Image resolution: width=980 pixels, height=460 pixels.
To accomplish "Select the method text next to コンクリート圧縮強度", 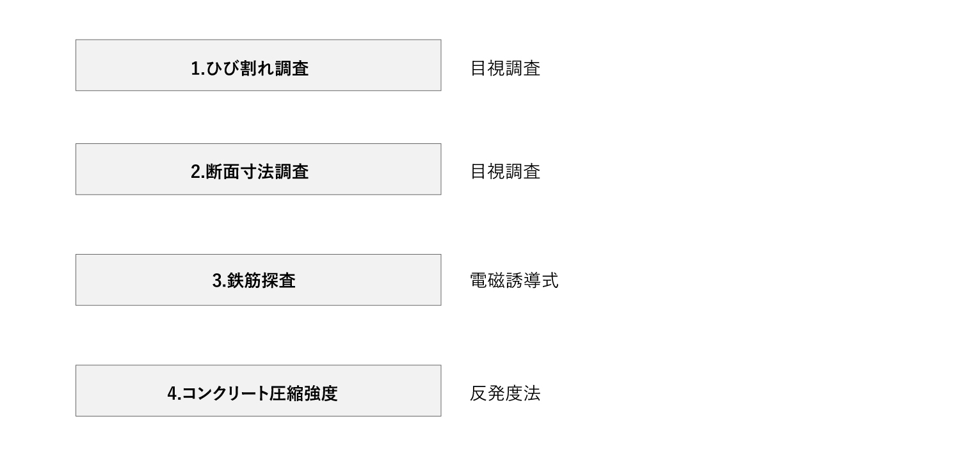I will [x=505, y=393].
